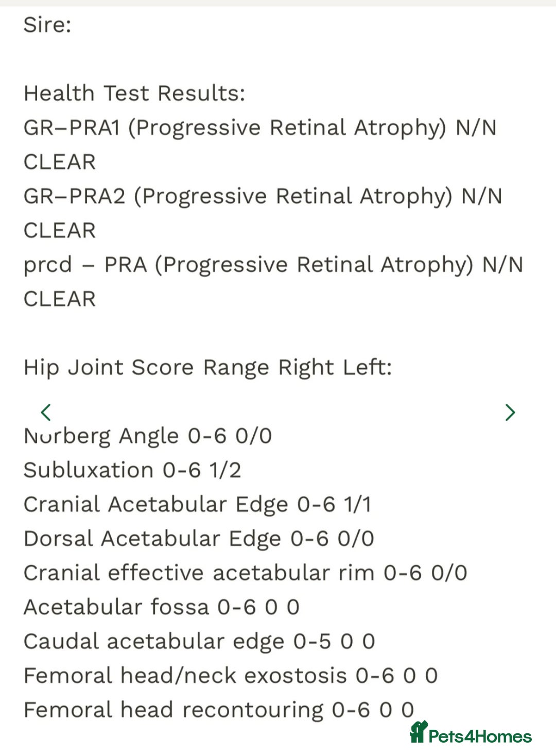Viewport: 556px width, 756px height.
Task: Click the GR–PRA1 test result line
Action: (x=260, y=128)
